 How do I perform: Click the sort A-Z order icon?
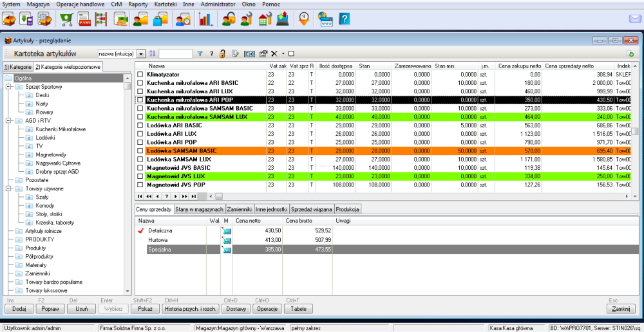153,53
